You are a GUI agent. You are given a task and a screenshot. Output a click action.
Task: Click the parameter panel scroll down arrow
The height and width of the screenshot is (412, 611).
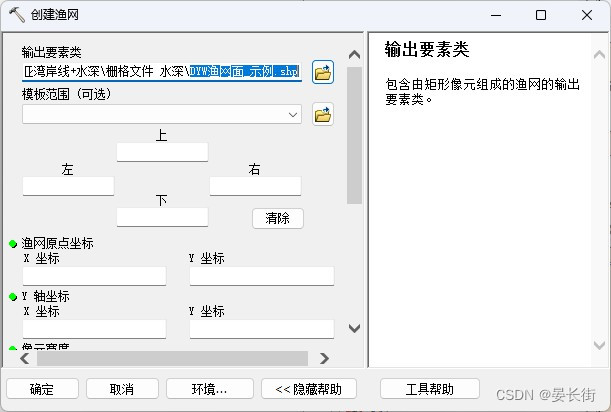354,328
